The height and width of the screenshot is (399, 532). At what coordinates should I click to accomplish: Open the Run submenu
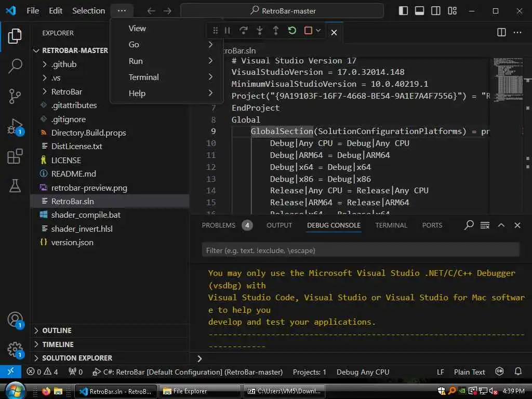[167, 61]
